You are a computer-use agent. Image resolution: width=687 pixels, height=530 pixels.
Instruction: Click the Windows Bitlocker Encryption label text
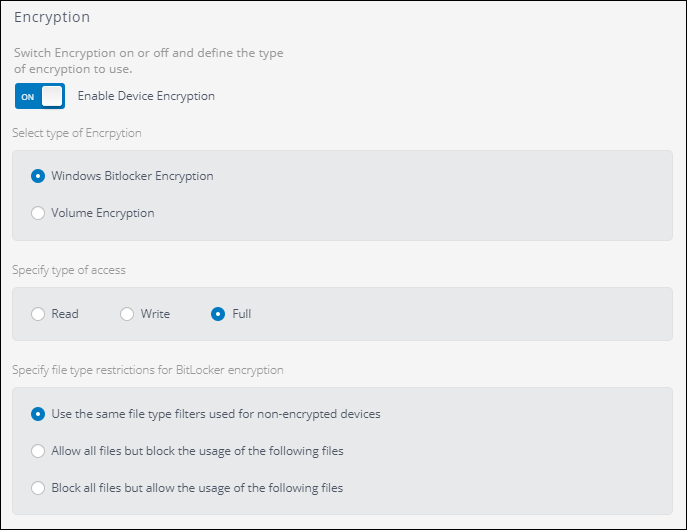tap(132, 176)
